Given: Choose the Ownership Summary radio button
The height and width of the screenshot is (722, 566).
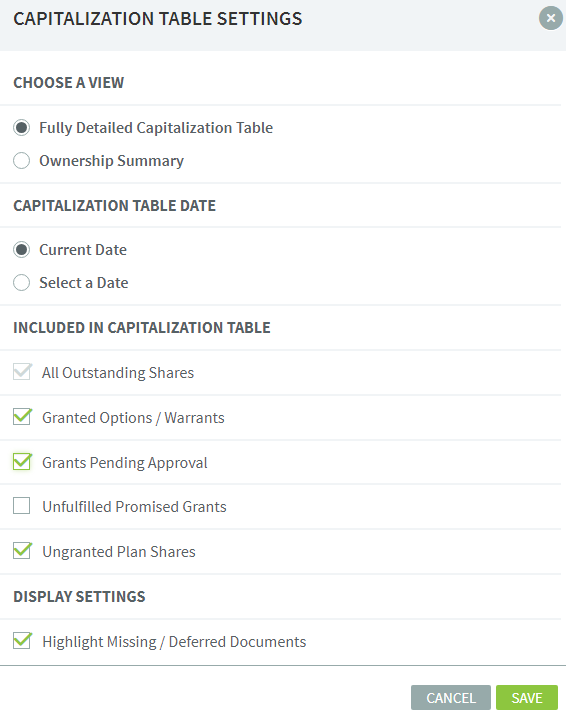Looking at the screenshot, I should pyautogui.click(x=22, y=161).
